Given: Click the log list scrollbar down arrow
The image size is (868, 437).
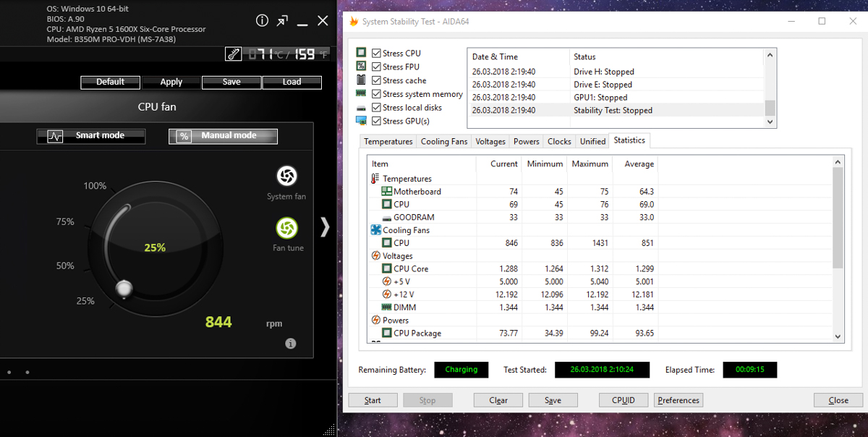Looking at the screenshot, I should (x=770, y=122).
